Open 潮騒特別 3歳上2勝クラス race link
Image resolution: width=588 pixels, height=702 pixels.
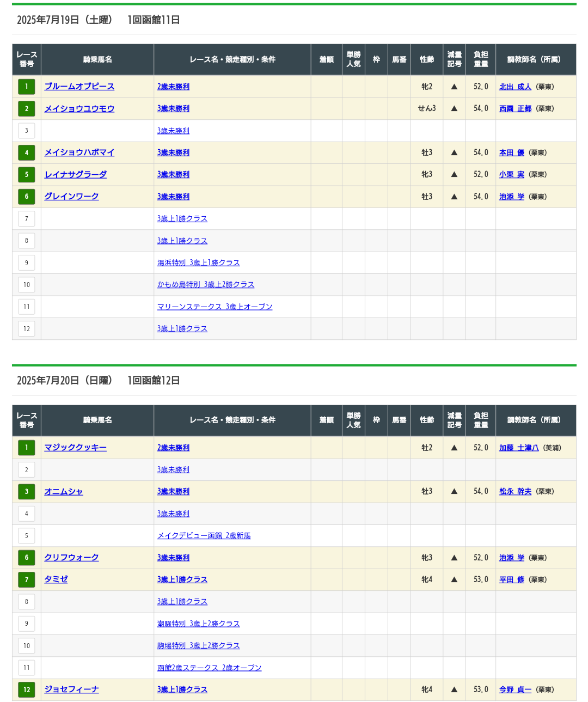tap(199, 624)
